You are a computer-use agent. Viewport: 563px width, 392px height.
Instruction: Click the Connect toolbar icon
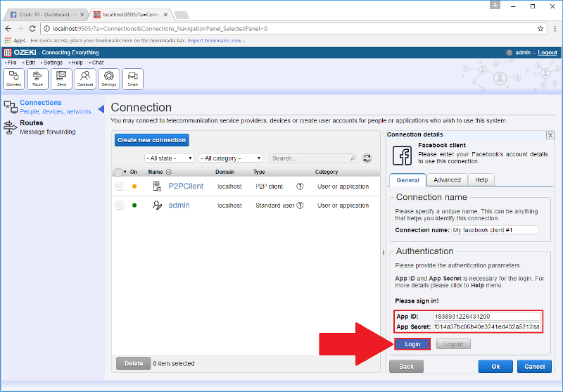(14, 79)
